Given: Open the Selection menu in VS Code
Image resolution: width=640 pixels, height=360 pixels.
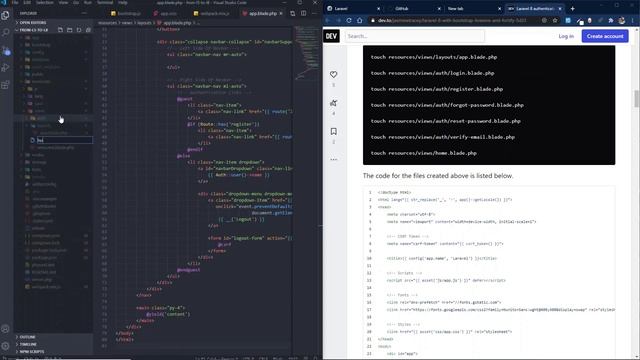Looking at the screenshot, I should point(44,2).
